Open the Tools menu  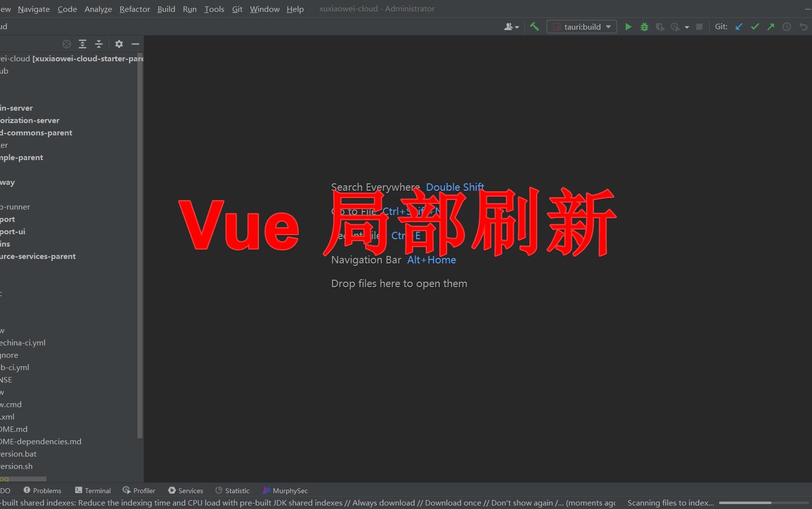[214, 9]
